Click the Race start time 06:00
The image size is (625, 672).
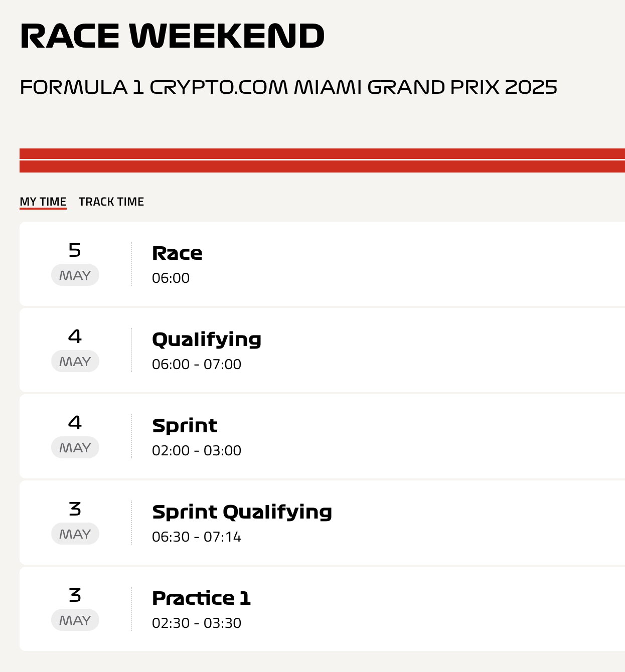tap(171, 278)
